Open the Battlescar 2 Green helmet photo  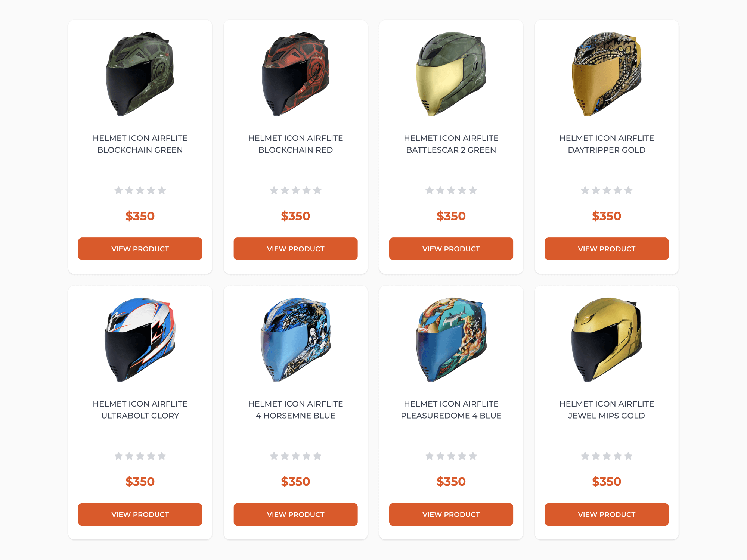tap(451, 74)
